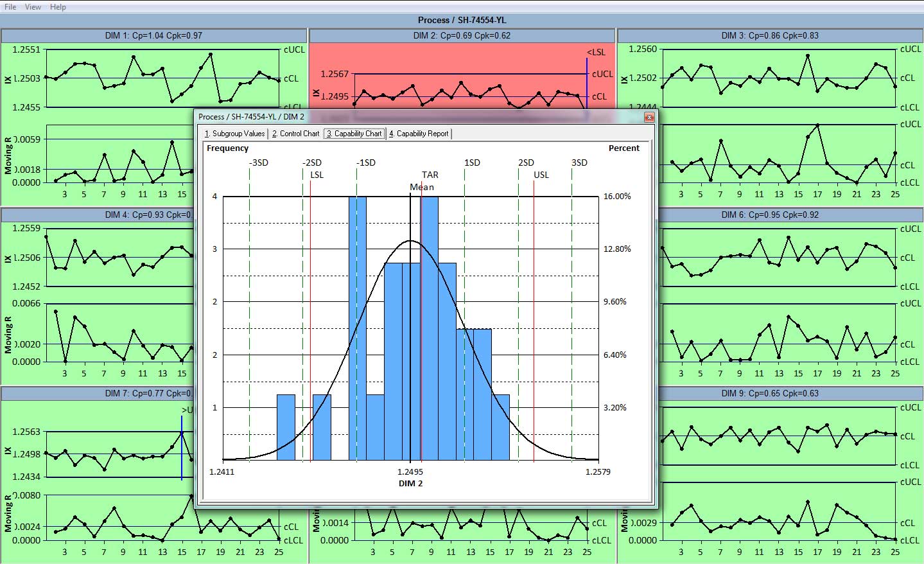The width and height of the screenshot is (924, 564).
Task: Click the 1.2579 x-axis maximum value
Action: pyautogui.click(x=598, y=471)
